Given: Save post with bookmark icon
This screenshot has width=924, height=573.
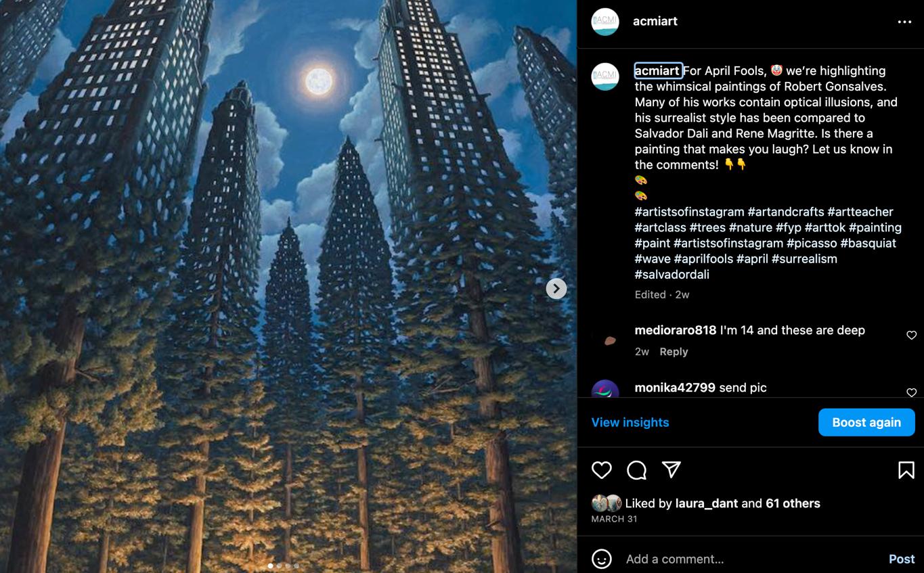Looking at the screenshot, I should tap(906, 470).
